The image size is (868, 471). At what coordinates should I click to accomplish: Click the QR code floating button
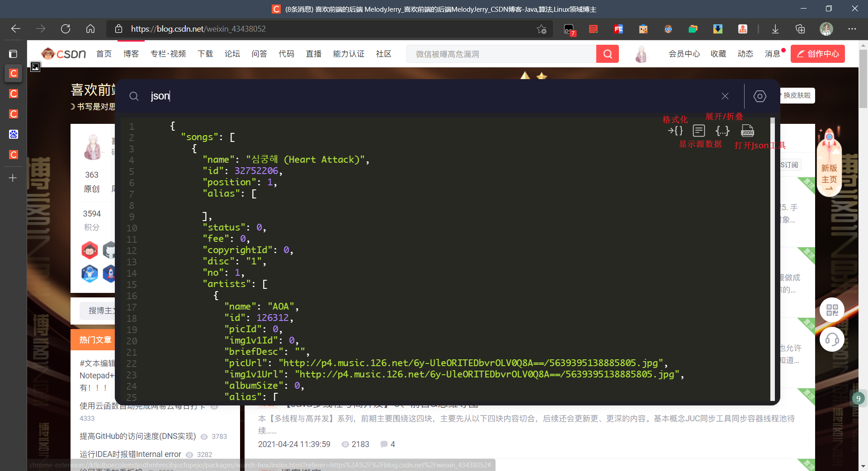[832, 310]
